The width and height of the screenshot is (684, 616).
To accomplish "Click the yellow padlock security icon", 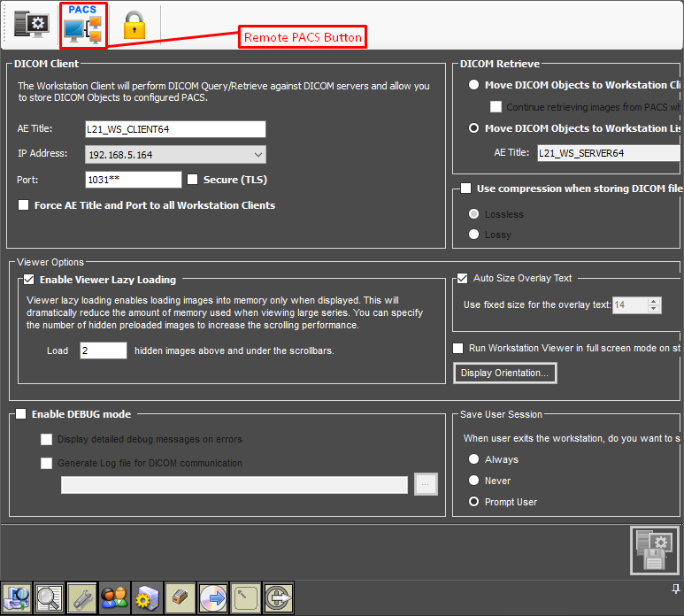I will tap(134, 26).
